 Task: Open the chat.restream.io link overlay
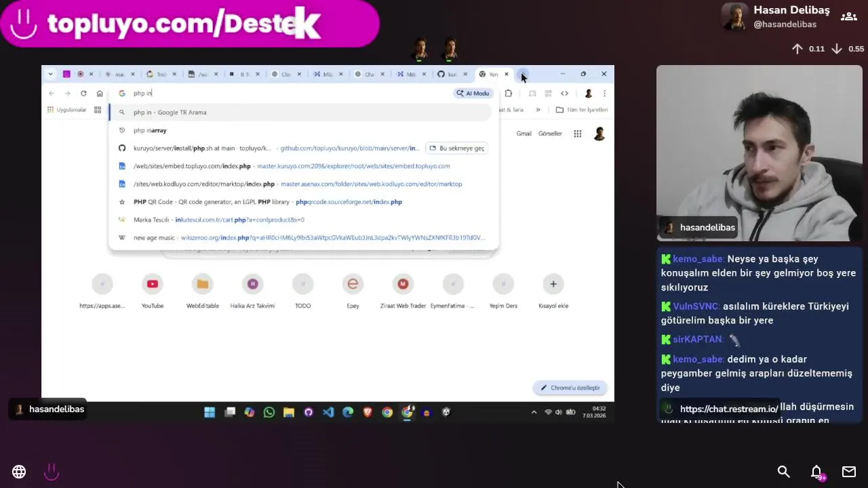pyautogui.click(x=728, y=409)
